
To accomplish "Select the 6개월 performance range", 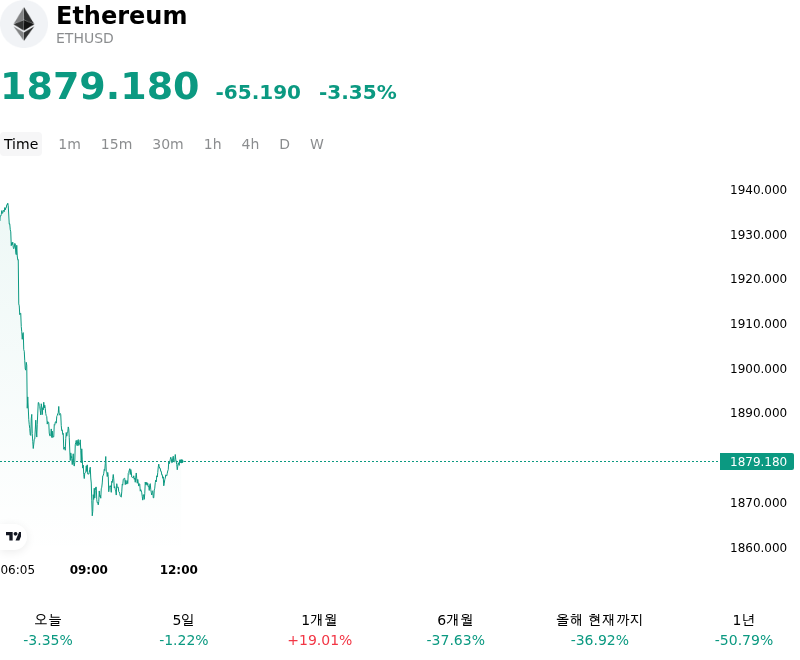I will click(456, 630).
